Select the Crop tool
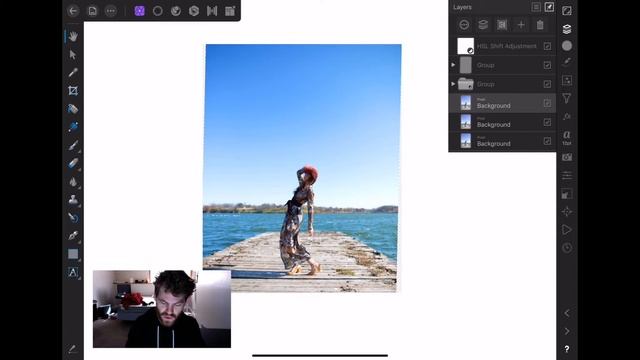The height and width of the screenshot is (360, 640). click(x=73, y=91)
